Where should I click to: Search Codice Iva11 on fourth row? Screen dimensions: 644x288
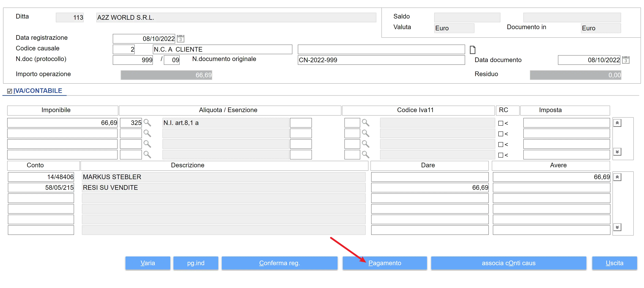tap(366, 155)
